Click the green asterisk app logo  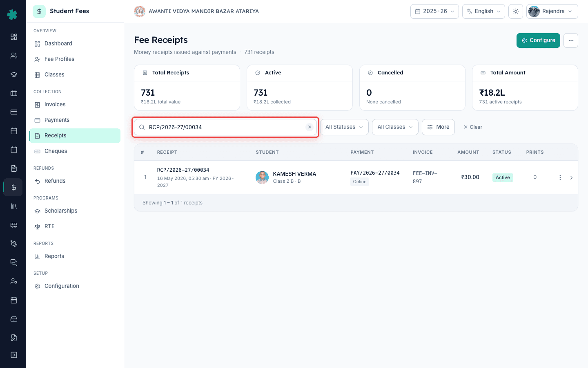(x=12, y=15)
